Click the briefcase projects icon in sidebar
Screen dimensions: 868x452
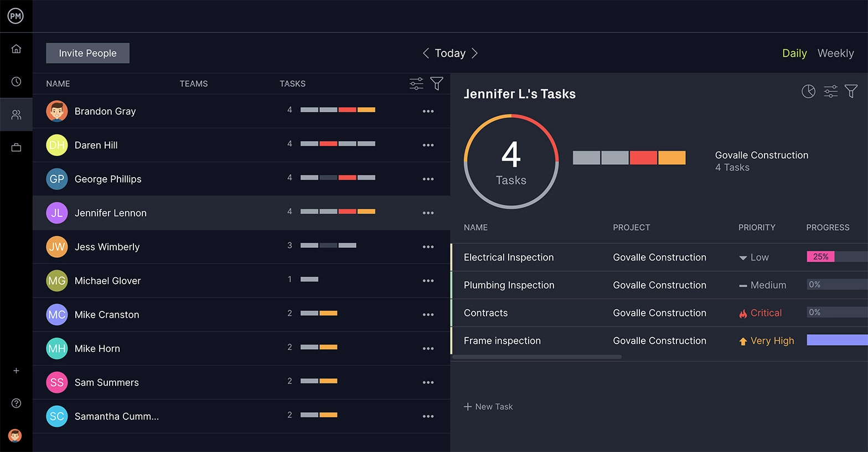[x=16, y=147]
